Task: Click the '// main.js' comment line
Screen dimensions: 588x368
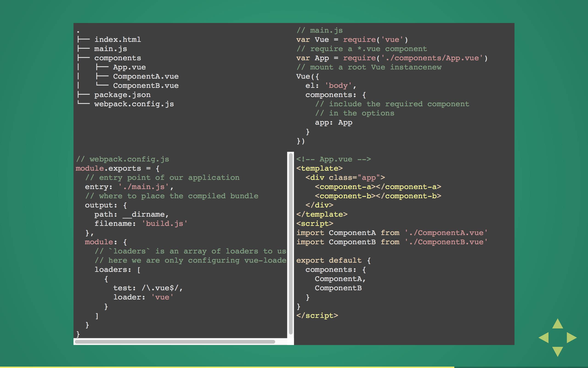Action: pos(319,30)
